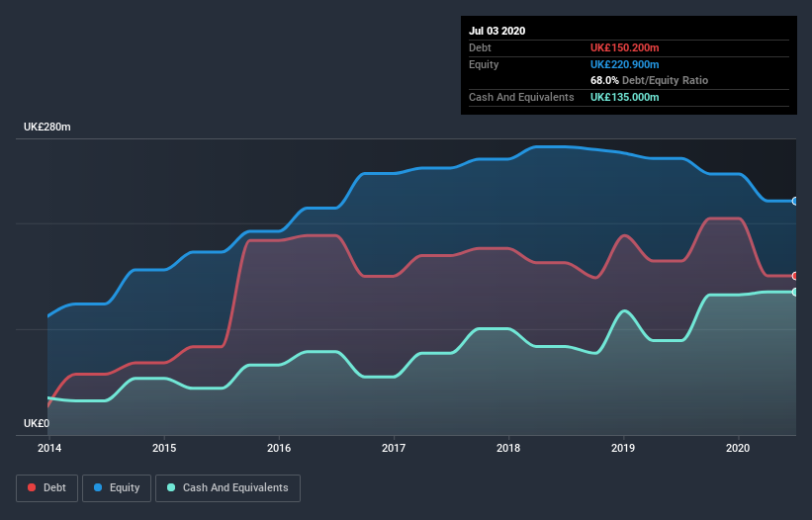This screenshot has height=520, width=812.
Task: Click the 68.0% Debt/Equity Ratio text
Action: [x=649, y=80]
